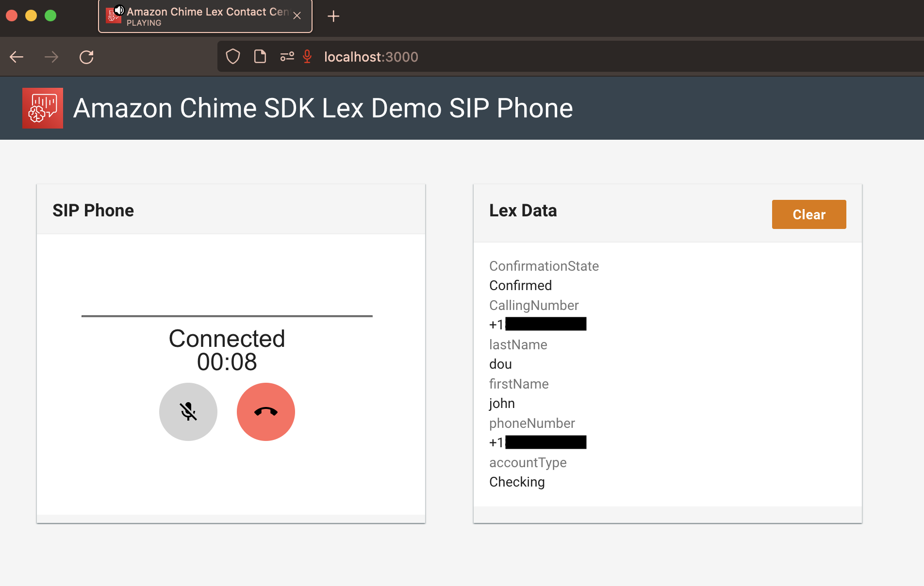
Task: Click the page title Amazon Chime SDK Lex Demo
Action: (323, 108)
